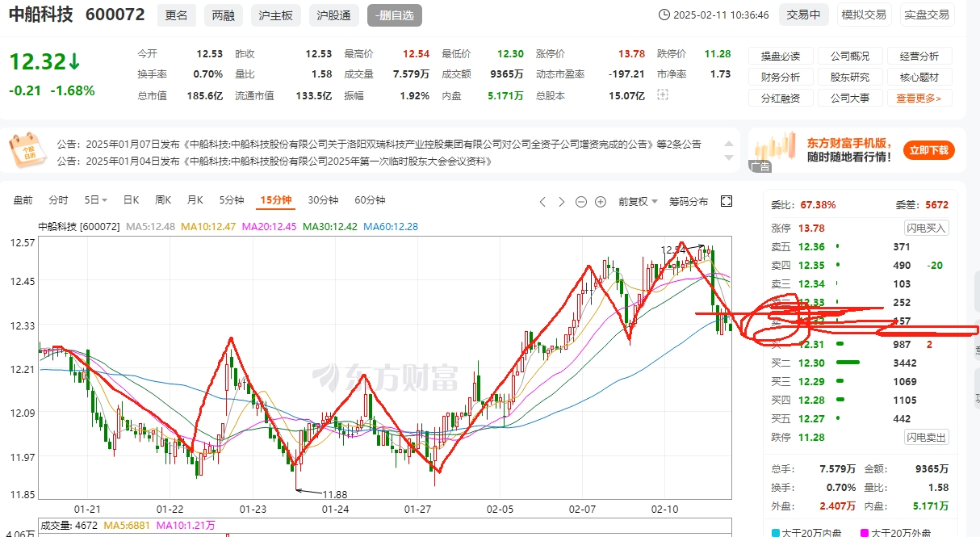This screenshot has height=537, width=980.
Task: Switch to 盘前 chart tab
Action: pos(23,200)
